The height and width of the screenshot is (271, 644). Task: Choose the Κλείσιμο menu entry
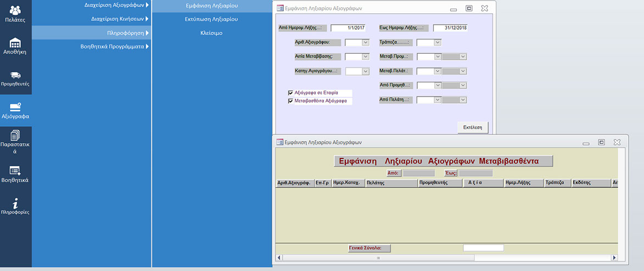coord(211,33)
